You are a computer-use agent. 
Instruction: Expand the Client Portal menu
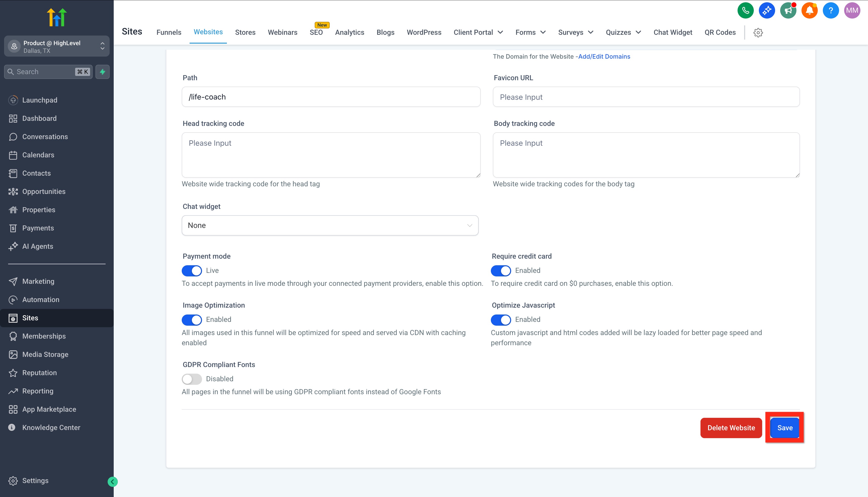[478, 32]
